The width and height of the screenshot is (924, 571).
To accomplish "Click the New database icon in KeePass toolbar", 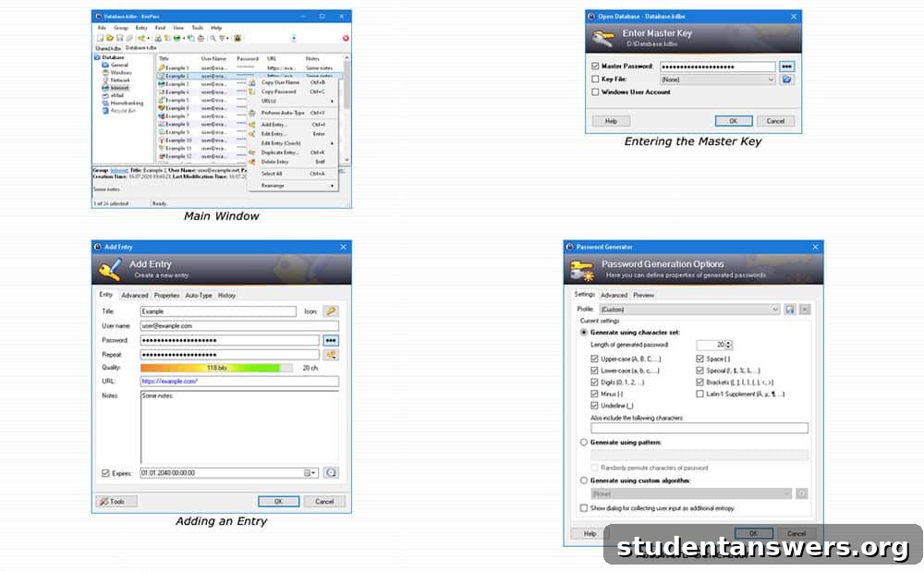I will pos(100,38).
